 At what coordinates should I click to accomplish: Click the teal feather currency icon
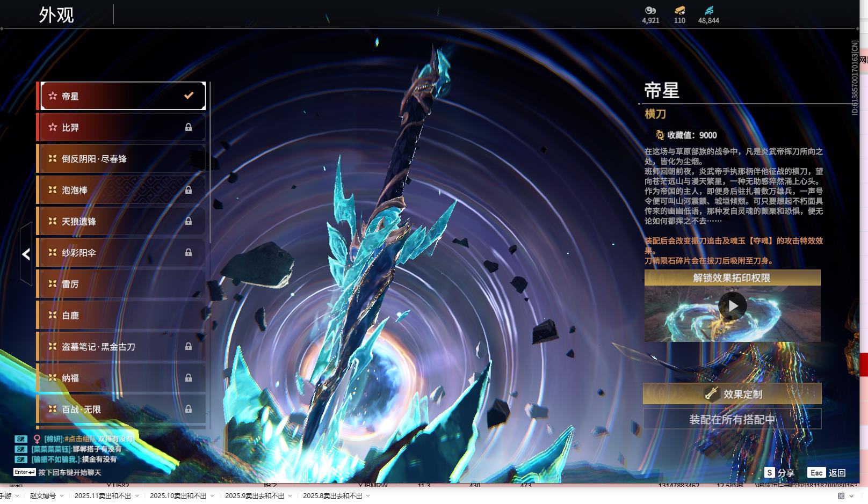pyautogui.click(x=708, y=10)
